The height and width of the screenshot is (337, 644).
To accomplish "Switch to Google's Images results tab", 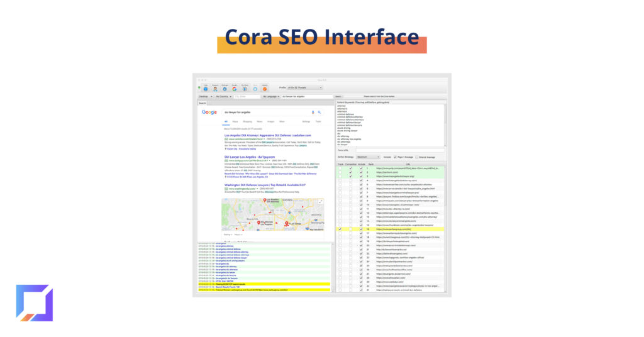I will pyautogui.click(x=270, y=121).
